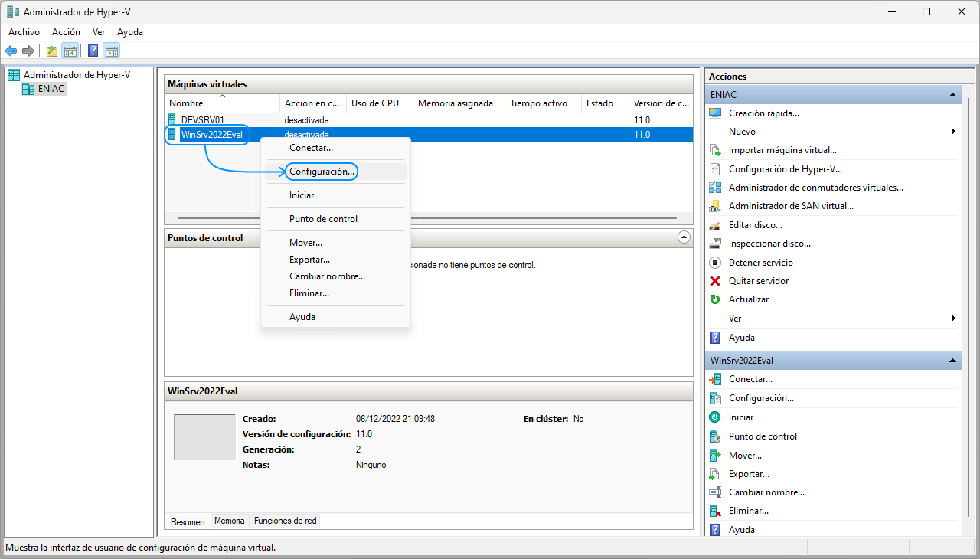Screen dimensions: 980x559
Task: Click the up one level folder icon
Action: tap(52, 51)
